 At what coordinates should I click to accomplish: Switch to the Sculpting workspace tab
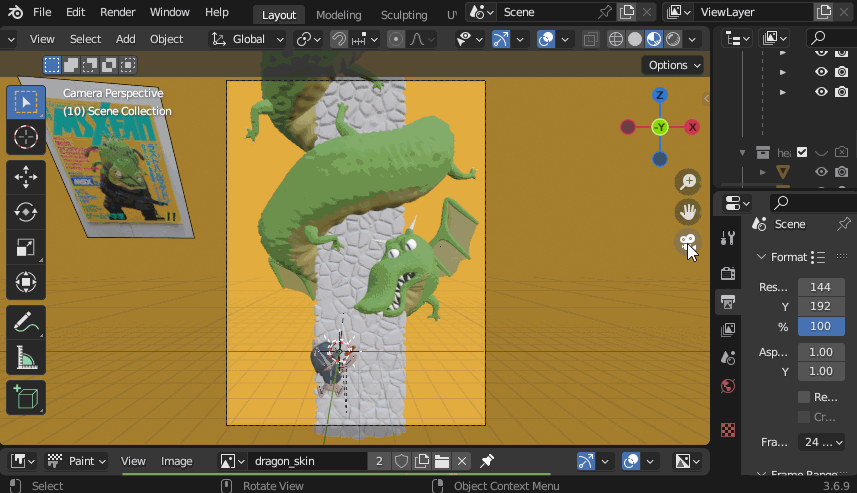pos(404,15)
